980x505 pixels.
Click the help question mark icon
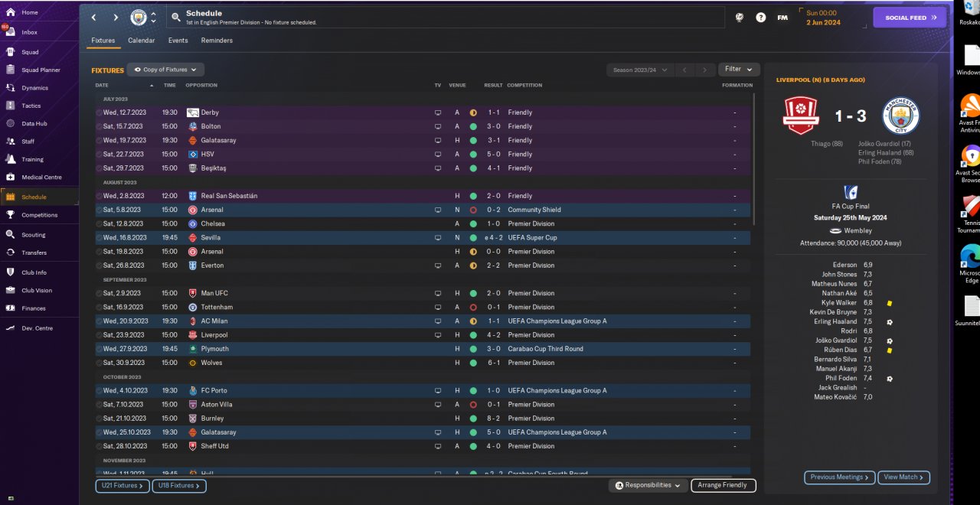point(760,18)
